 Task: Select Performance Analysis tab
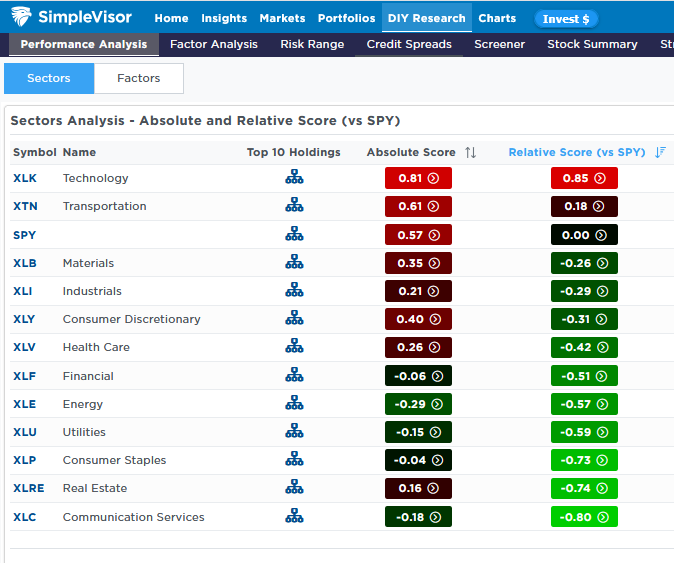tap(84, 44)
